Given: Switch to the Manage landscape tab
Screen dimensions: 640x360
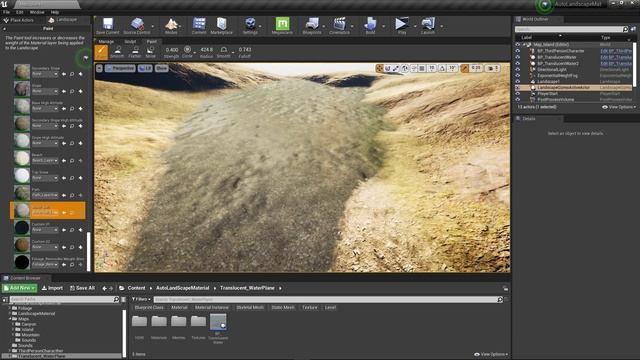Looking at the screenshot, I should 106,41.
